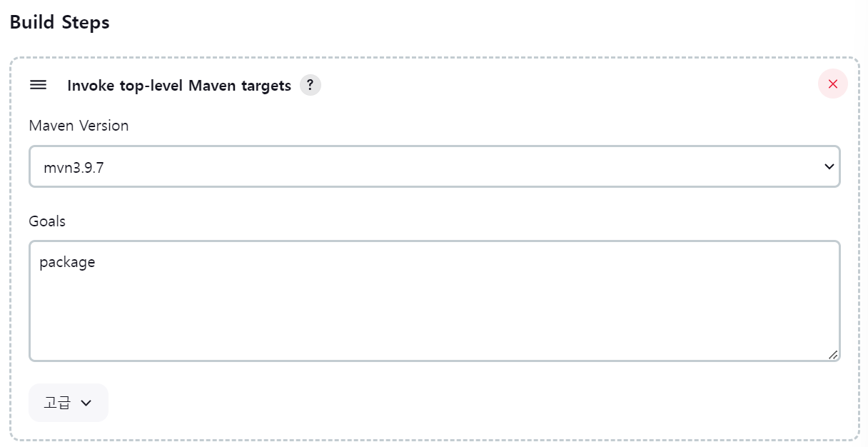868x447 pixels.
Task: Click the Goals field label
Action: click(47, 221)
